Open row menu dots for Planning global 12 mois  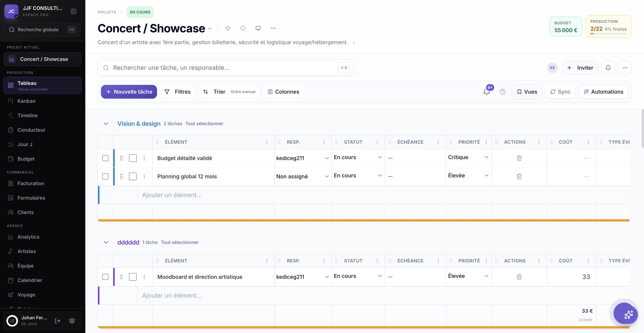tap(144, 176)
